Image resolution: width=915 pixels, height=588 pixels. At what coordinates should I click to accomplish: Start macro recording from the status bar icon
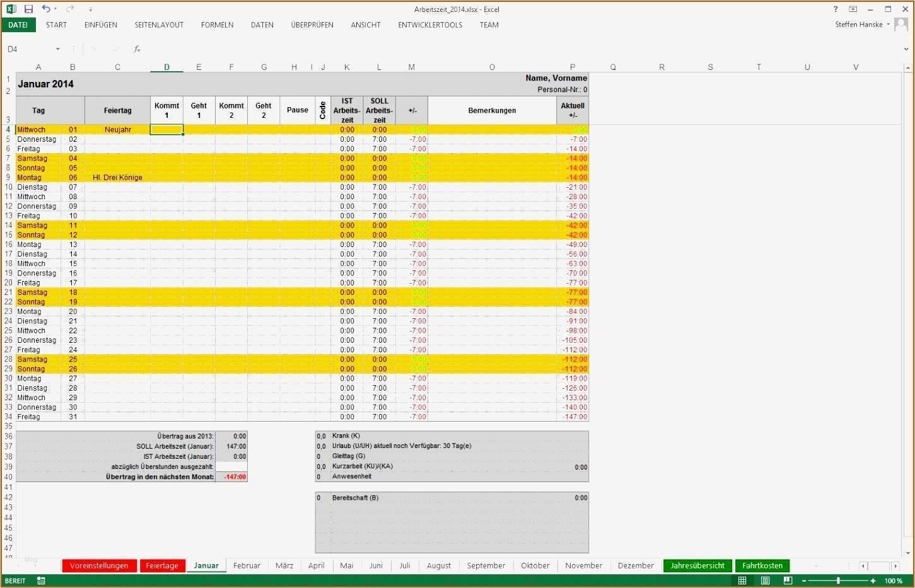click(40, 580)
